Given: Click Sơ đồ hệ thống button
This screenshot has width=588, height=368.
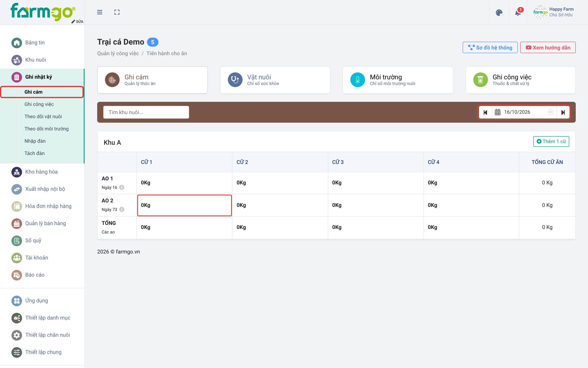Looking at the screenshot, I should click(x=490, y=47).
